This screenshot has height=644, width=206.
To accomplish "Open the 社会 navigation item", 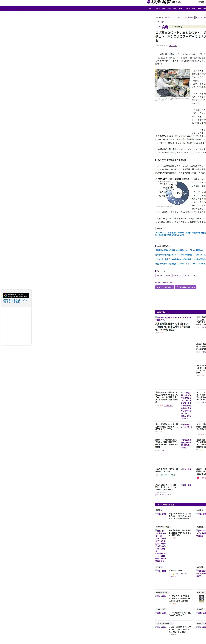I will pos(169,8).
